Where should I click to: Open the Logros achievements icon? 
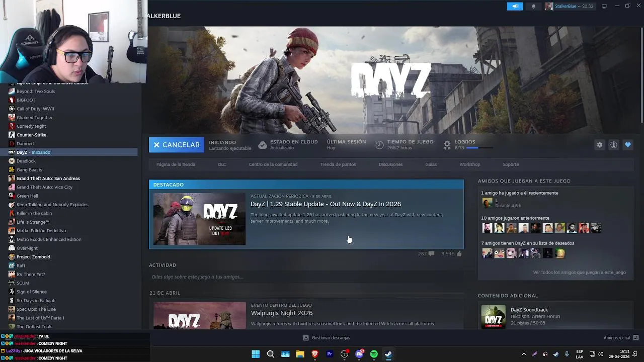447,145
